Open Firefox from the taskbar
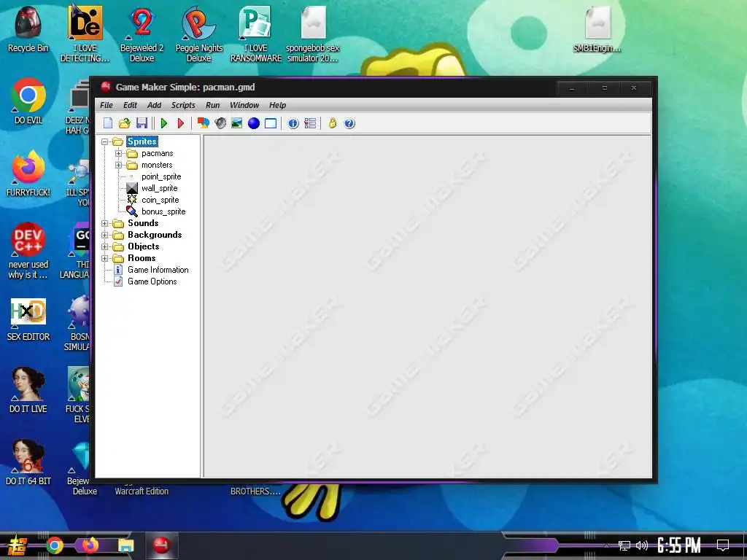The height and width of the screenshot is (560, 747). pyautogui.click(x=90, y=545)
